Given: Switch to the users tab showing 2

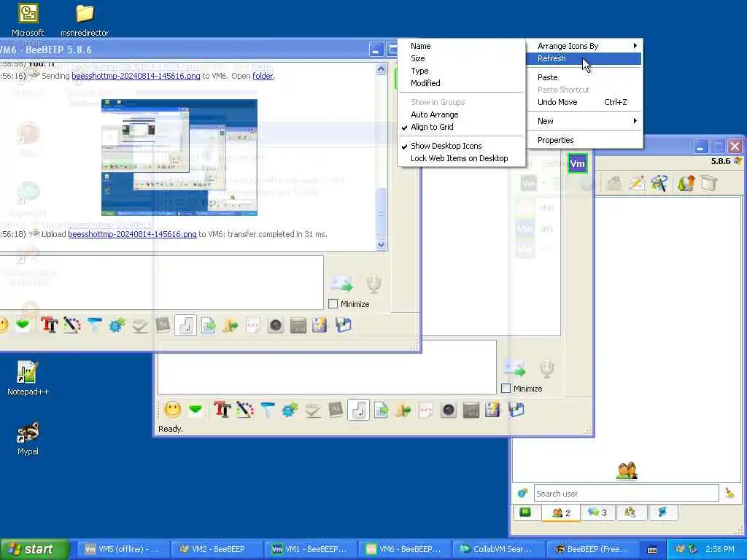Looking at the screenshot, I should 561,513.
